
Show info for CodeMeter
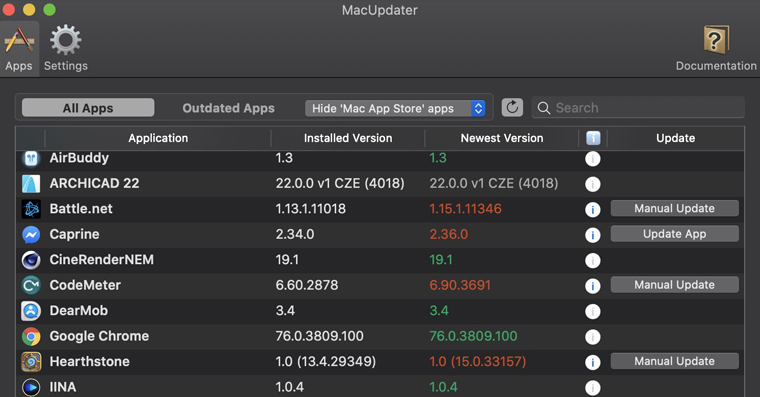592,286
